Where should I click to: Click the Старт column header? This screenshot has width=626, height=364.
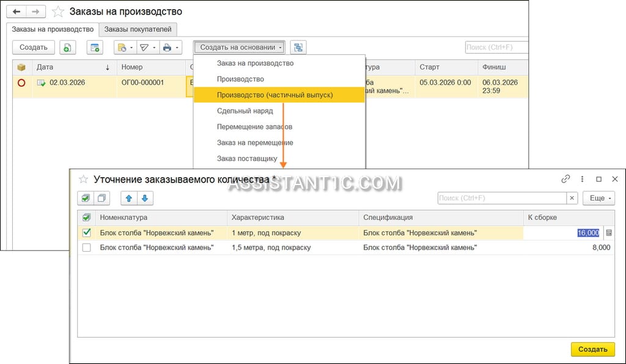[x=446, y=67]
